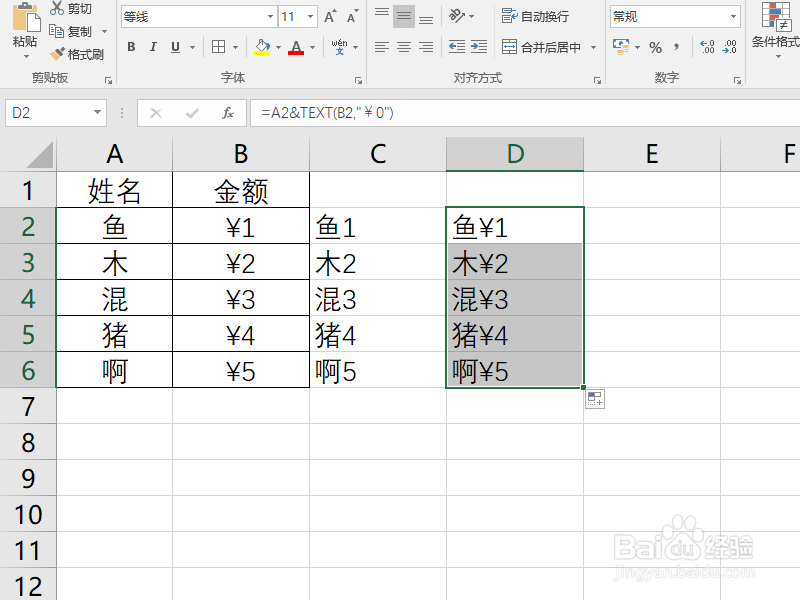Select cell B6 containing ¥5
Image resolution: width=800 pixels, height=600 pixels.
tap(241, 370)
